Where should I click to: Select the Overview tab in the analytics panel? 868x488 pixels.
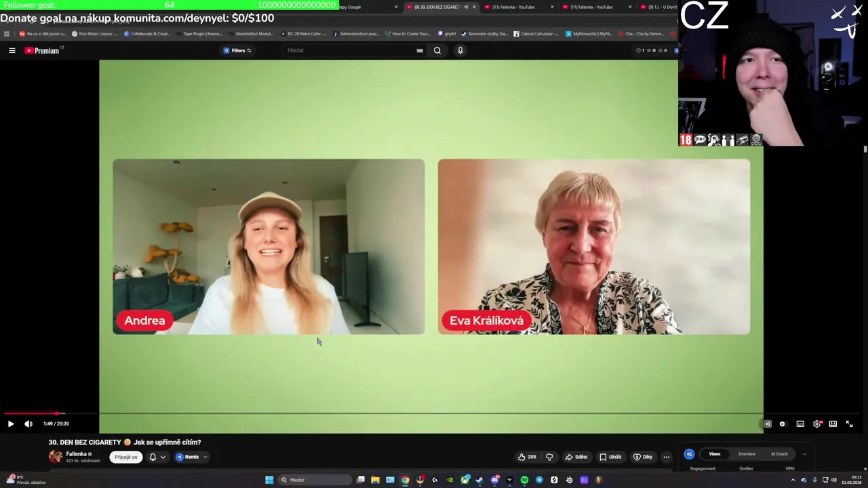(747, 454)
